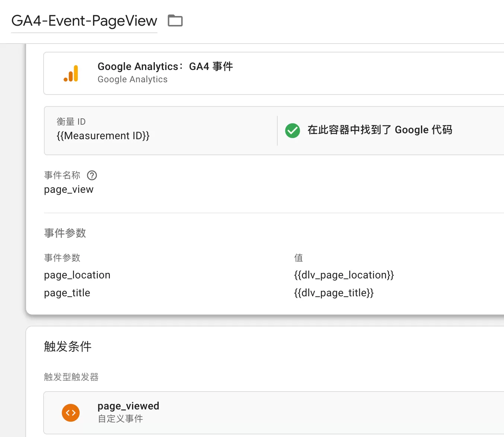Edit the tag name GA4-Event-PageView
The width and height of the screenshot is (504, 437).
(84, 21)
